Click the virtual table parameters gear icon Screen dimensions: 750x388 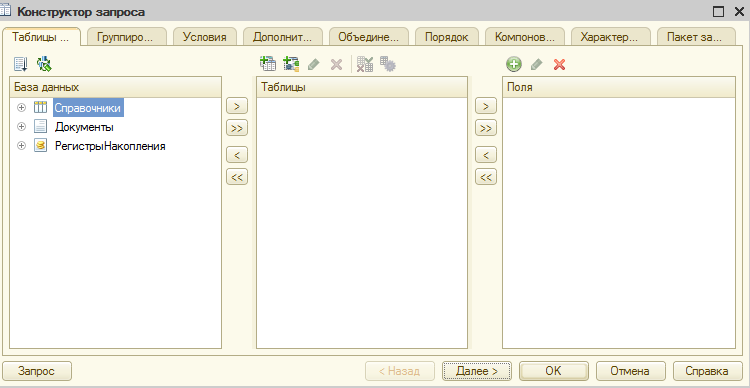pos(388,64)
